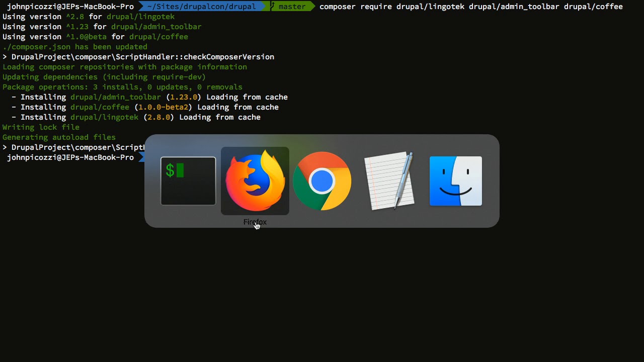
Task: Click the ~/Sites/drupalcon/drupal path prompt segment
Action: [x=201, y=7]
